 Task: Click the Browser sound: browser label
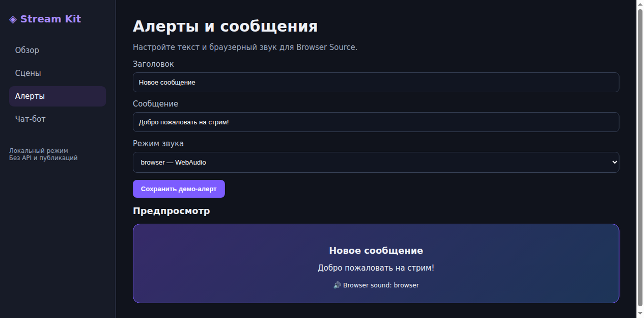381,285
